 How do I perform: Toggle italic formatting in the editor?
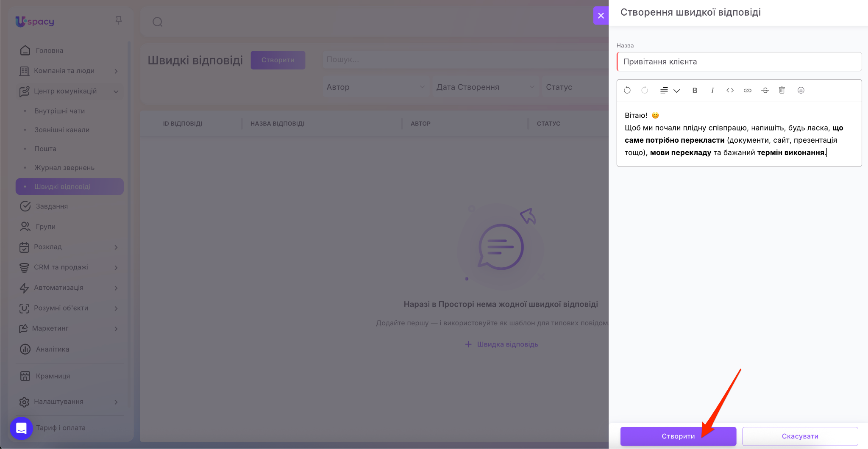[x=712, y=90]
